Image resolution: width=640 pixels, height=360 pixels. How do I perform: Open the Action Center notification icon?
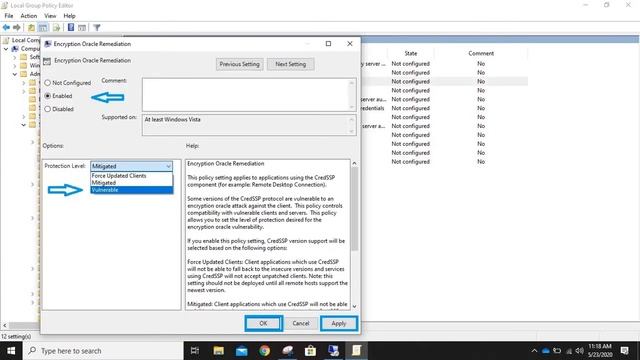tap(624, 351)
